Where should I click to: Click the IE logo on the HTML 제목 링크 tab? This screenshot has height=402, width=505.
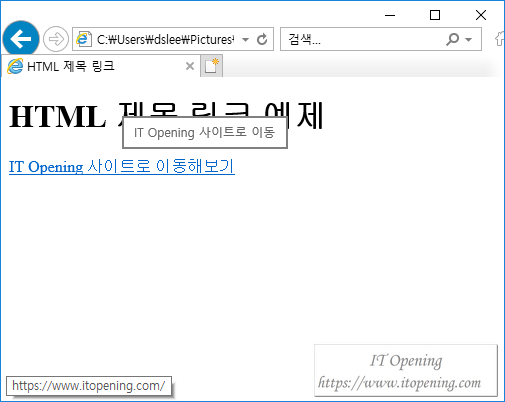click(x=15, y=66)
